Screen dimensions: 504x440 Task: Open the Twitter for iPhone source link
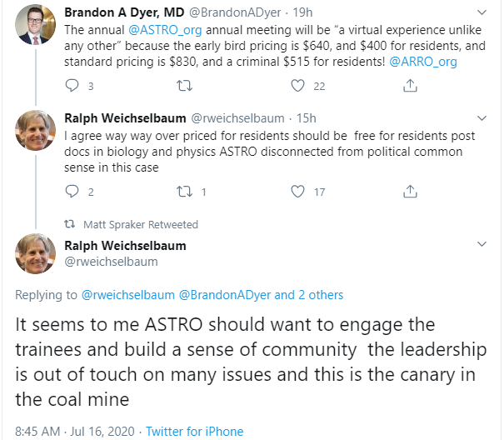click(194, 431)
